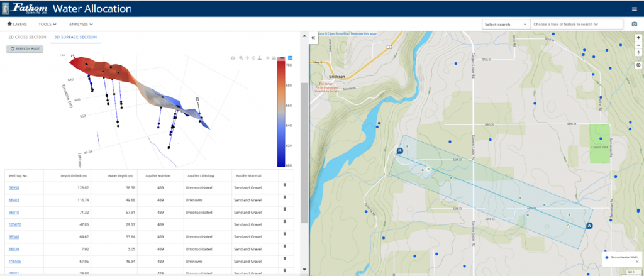Open well tag link 96010
This screenshot has height=276, width=644.
14,213
